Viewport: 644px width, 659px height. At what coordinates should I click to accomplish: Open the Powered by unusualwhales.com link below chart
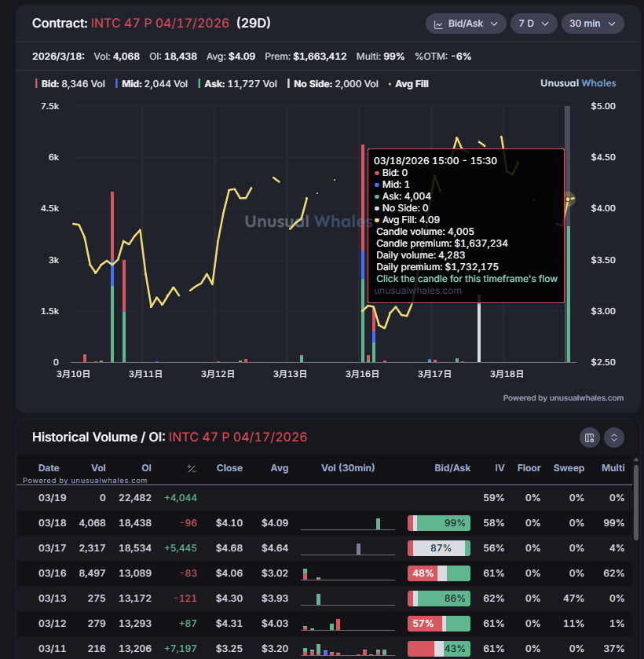click(563, 398)
